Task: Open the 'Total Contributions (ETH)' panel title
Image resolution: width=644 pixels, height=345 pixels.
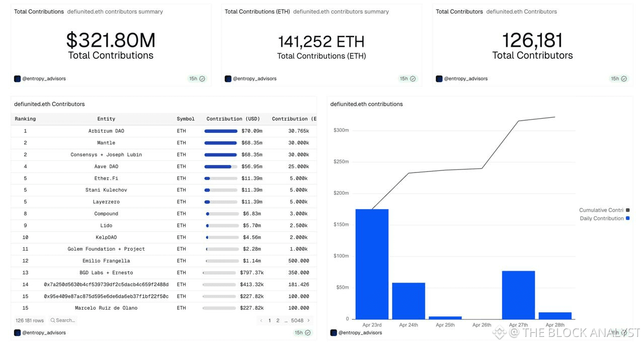Action: (x=257, y=12)
